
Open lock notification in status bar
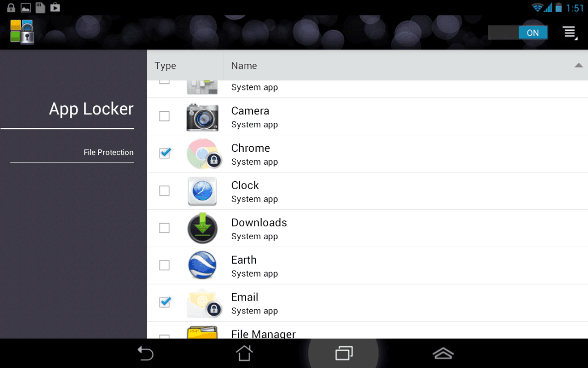click(x=11, y=7)
